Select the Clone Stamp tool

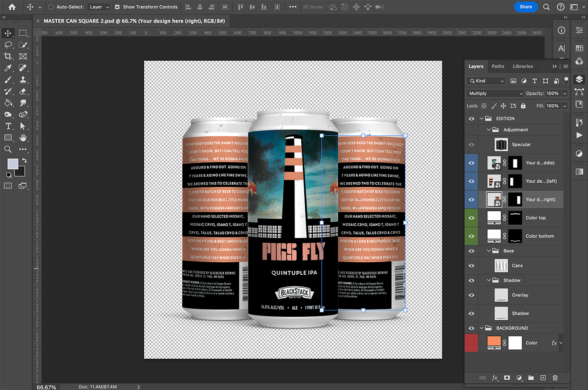[x=23, y=80]
